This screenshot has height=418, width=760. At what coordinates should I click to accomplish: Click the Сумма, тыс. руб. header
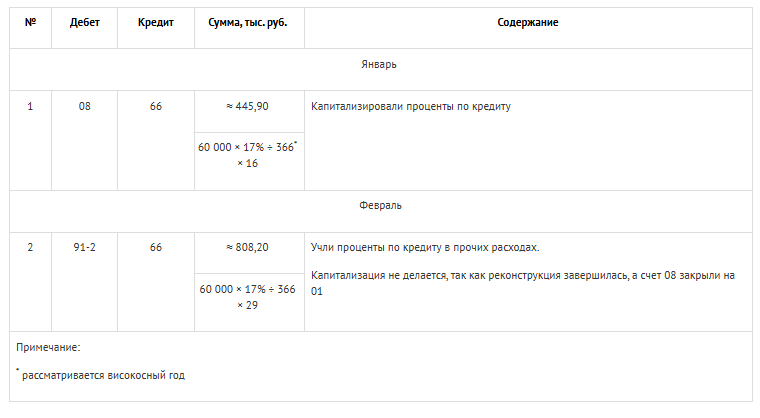(x=248, y=22)
